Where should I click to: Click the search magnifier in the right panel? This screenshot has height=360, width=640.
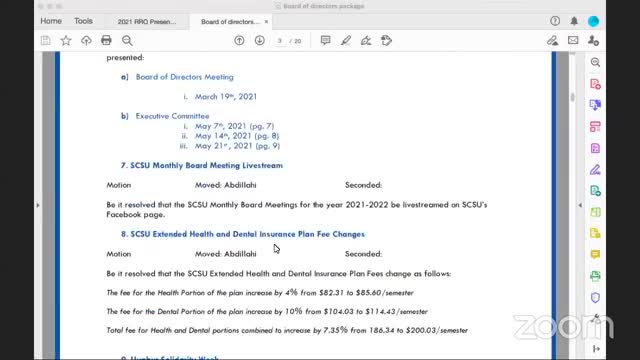coord(596,62)
